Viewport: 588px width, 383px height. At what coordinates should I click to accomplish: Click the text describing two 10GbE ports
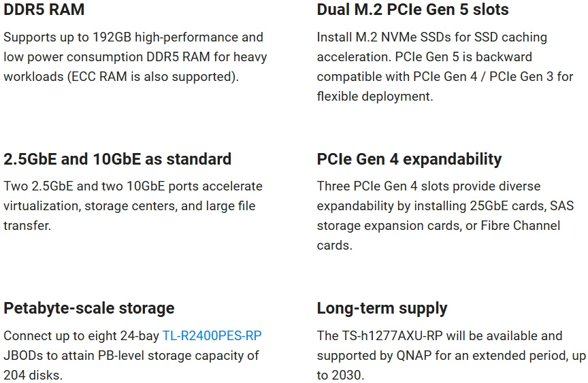133,205
